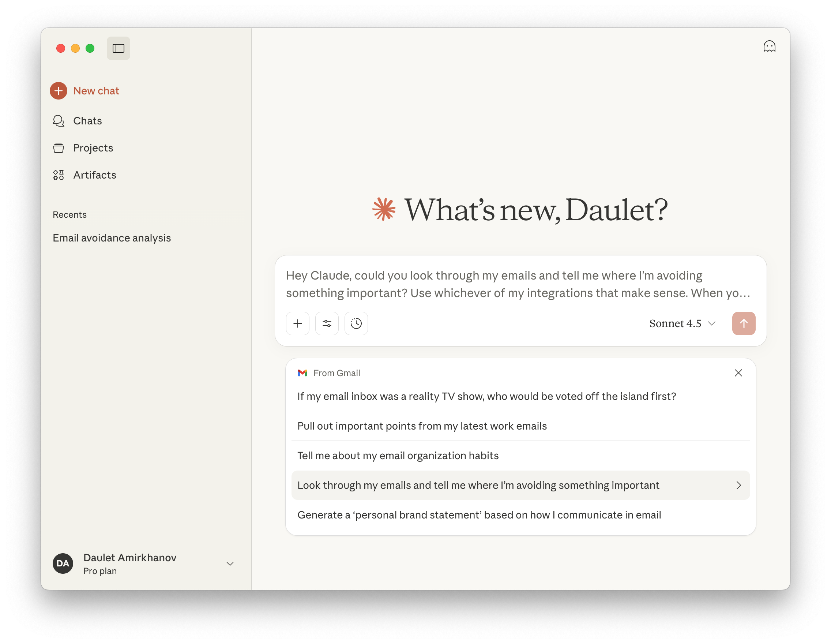Viewport: 831px width, 644px height.
Task: Click the orange New chat plus icon
Action: pos(58,91)
